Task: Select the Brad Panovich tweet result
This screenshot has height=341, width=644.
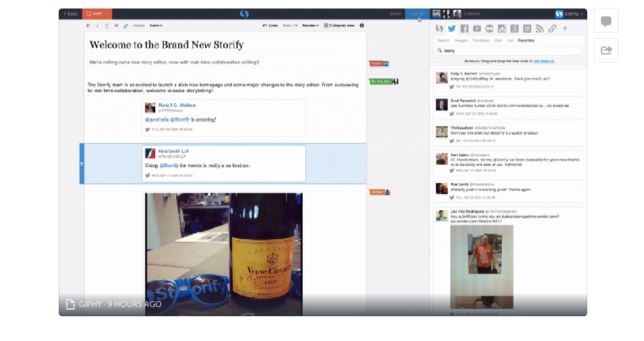Action: tap(508, 107)
